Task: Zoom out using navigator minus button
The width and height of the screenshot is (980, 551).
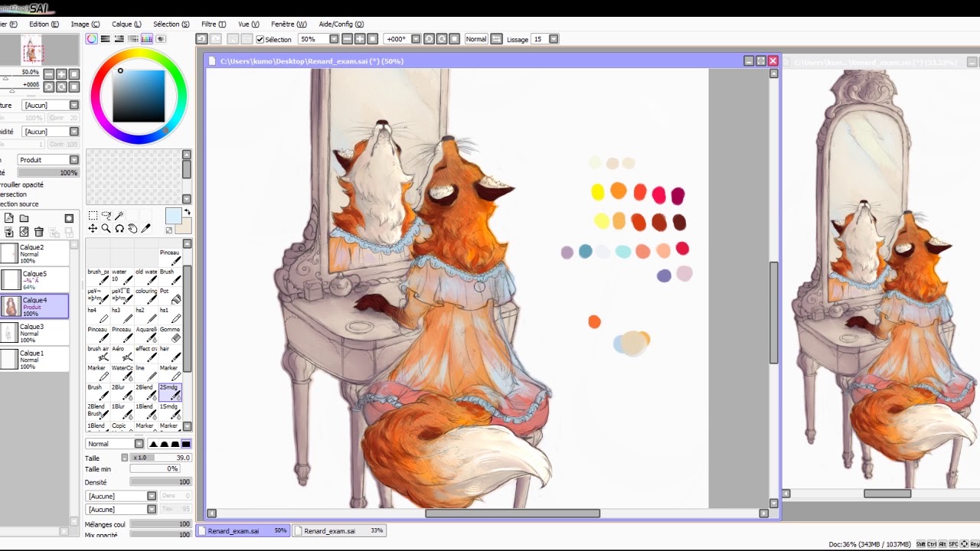Action: pos(48,74)
